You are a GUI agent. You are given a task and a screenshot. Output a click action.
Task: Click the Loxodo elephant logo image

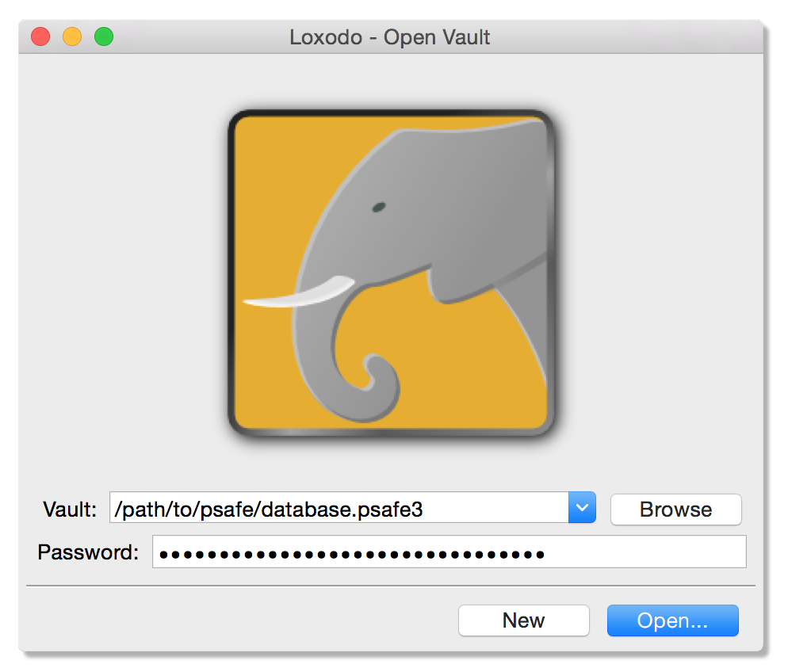coord(391,273)
